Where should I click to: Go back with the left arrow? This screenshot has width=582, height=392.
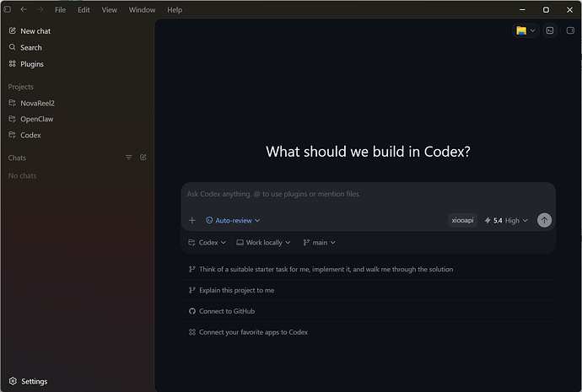24,9
